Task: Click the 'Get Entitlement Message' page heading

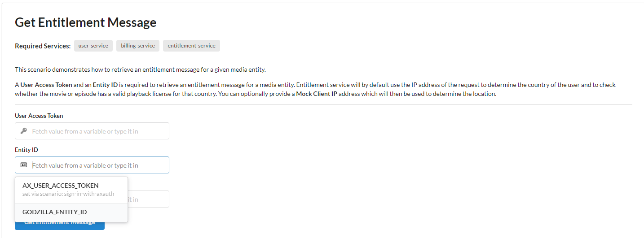Action: coord(86,22)
